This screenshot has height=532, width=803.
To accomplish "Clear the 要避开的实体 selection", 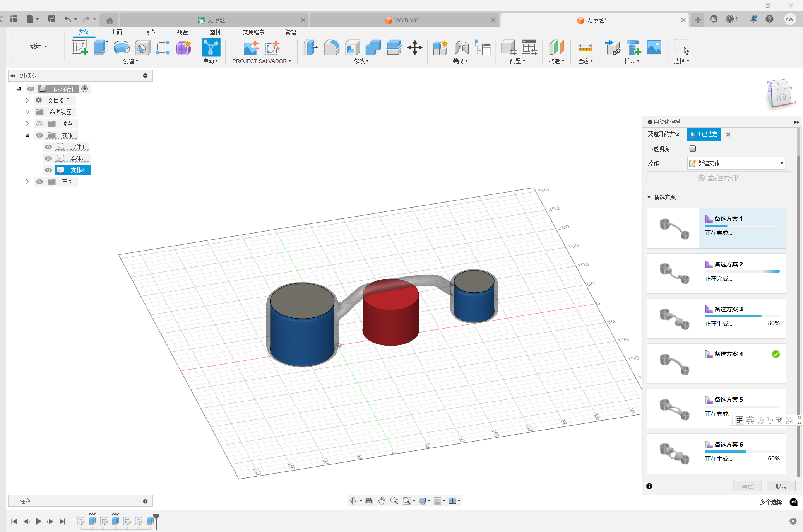I will click(728, 135).
